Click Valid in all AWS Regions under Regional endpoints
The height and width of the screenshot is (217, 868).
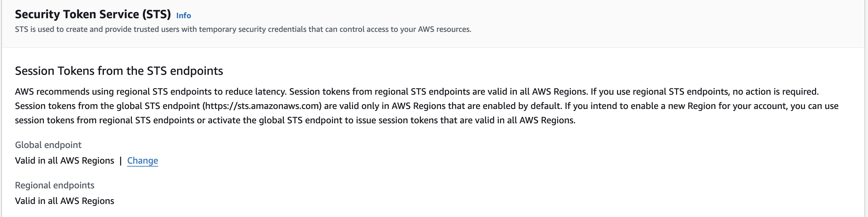[64, 201]
